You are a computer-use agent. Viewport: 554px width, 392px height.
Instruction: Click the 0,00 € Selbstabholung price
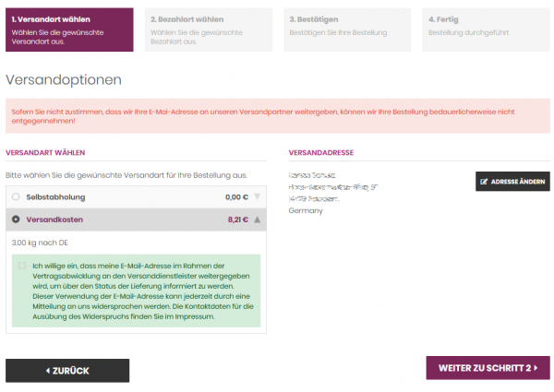(x=237, y=196)
